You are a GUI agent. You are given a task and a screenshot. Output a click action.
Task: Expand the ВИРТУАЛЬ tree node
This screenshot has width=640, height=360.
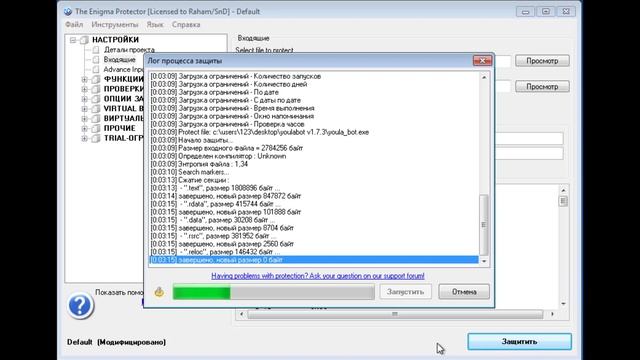tap(84, 118)
